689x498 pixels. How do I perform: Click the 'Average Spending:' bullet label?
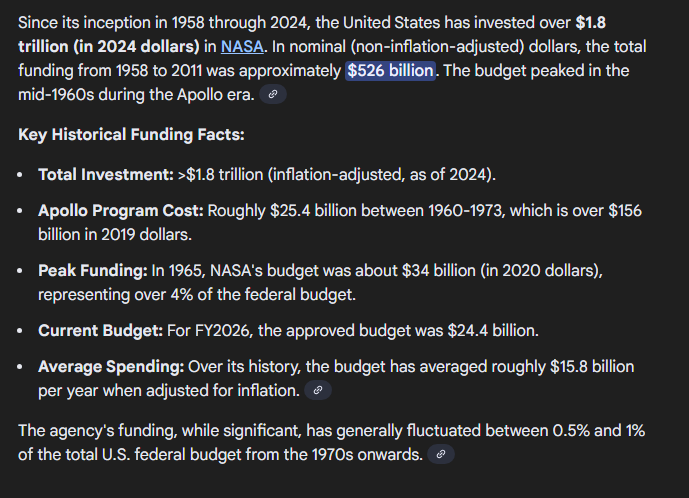click(x=110, y=367)
